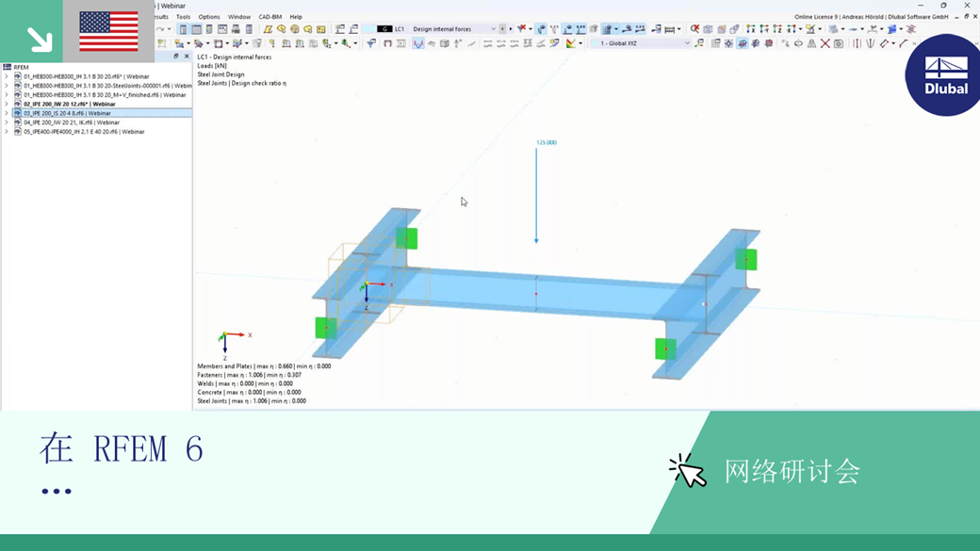Expand the 02_IPE 200_IW 20 12.rf6 node
980x551 pixels.
tap(7, 104)
